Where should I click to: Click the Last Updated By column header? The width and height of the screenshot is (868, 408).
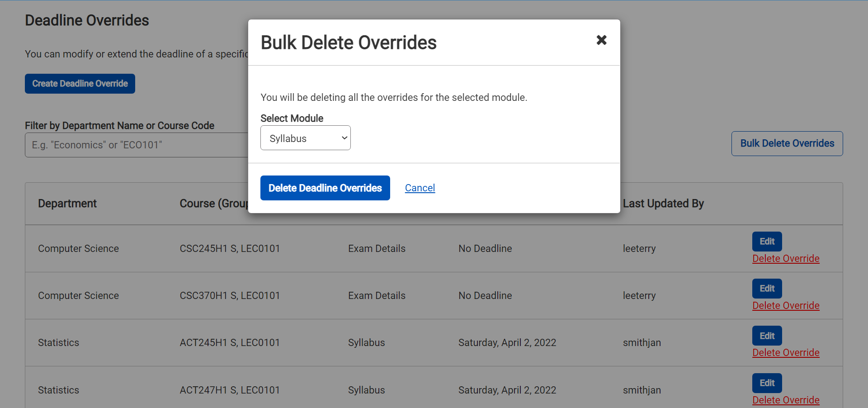[663, 204]
